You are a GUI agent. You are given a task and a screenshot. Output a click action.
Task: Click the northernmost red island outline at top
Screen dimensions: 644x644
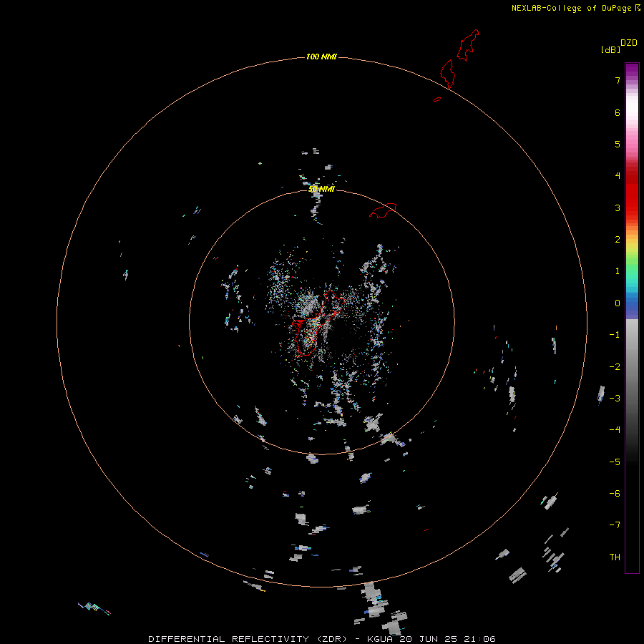tap(468, 45)
